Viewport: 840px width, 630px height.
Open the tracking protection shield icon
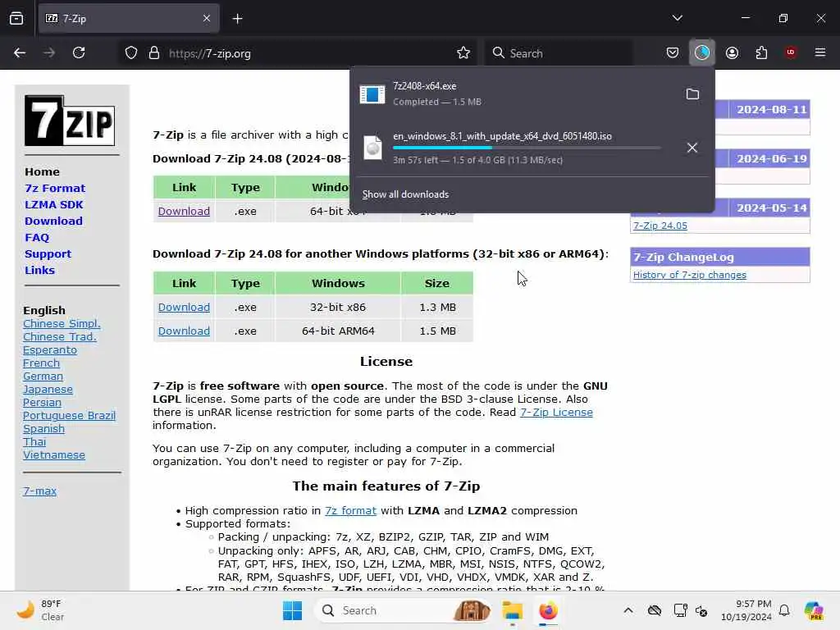tap(131, 53)
